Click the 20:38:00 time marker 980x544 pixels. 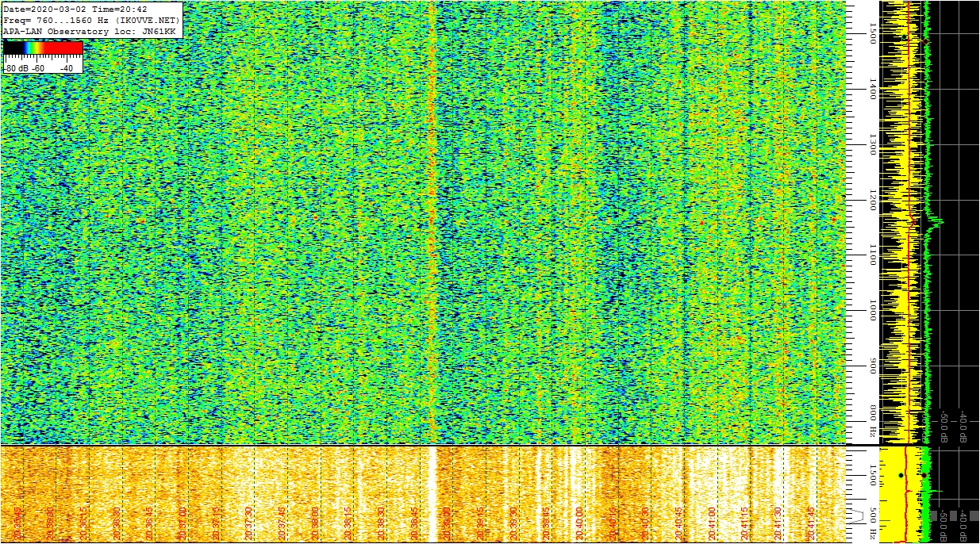(x=317, y=522)
